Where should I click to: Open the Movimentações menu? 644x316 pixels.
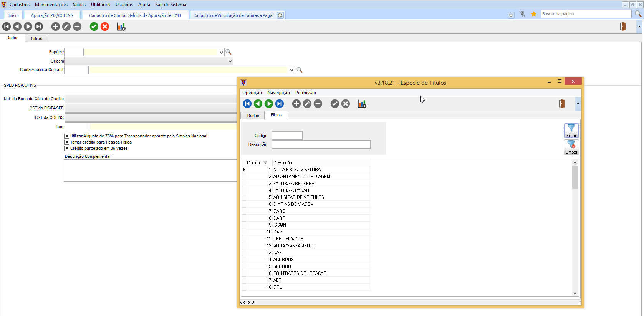pyautogui.click(x=51, y=5)
